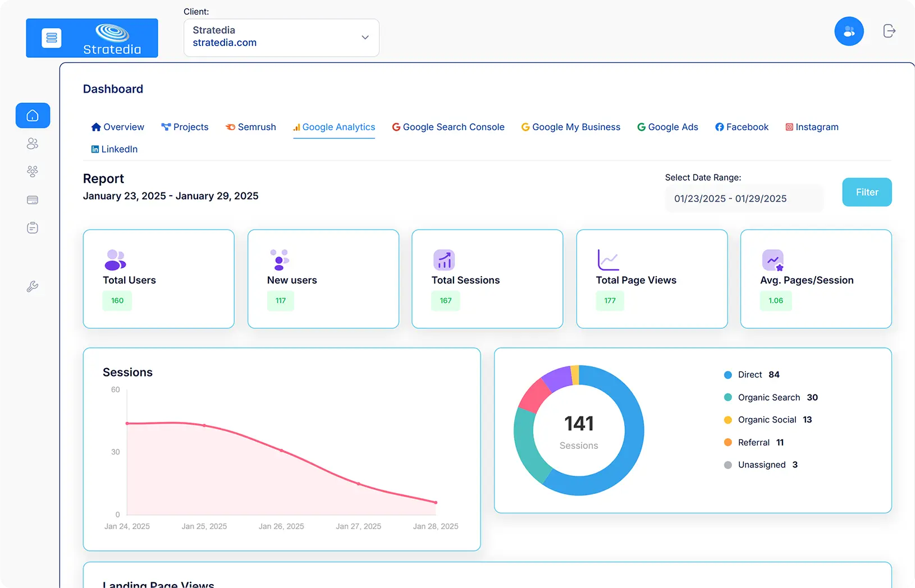Click the Dashboard heading

113,89
